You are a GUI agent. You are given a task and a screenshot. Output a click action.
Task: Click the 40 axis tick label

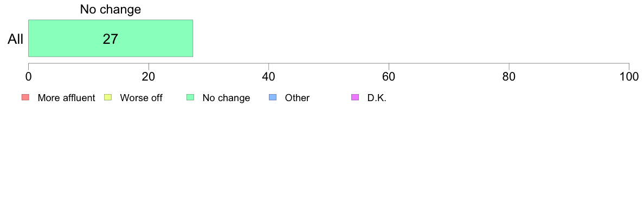tap(269, 77)
